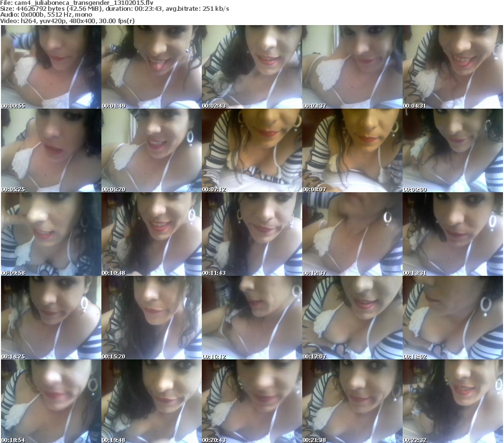Open the thumbnail stamped 00:05:25
The width and height of the screenshot is (504, 443).
(x=51, y=150)
